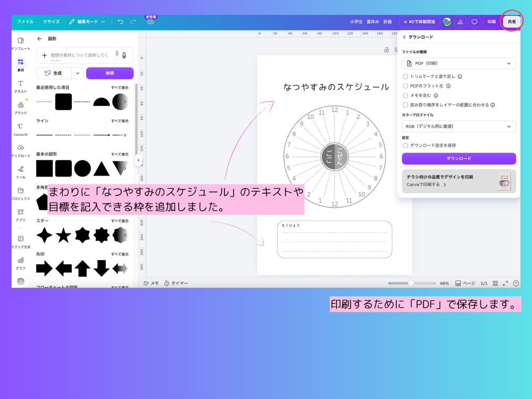Click the 66% zoom level value
532x399 pixels.
[444, 284]
